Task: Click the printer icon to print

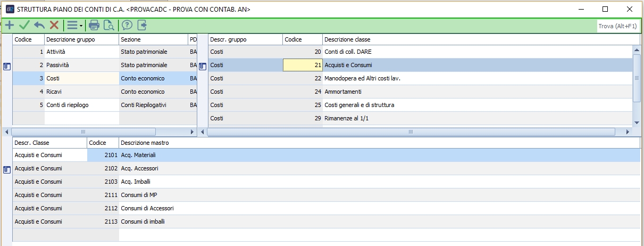Action: [x=94, y=25]
